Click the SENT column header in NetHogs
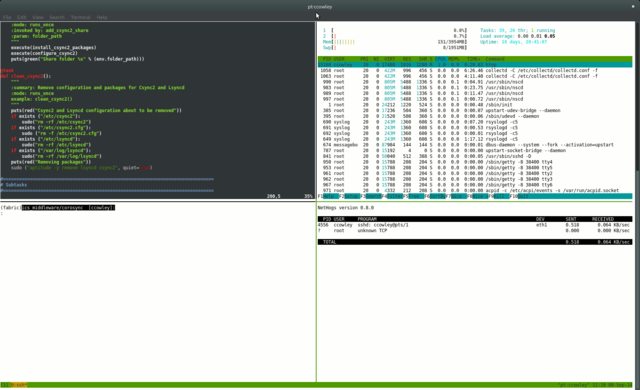Viewport: 640px width, 390px height. point(571,219)
